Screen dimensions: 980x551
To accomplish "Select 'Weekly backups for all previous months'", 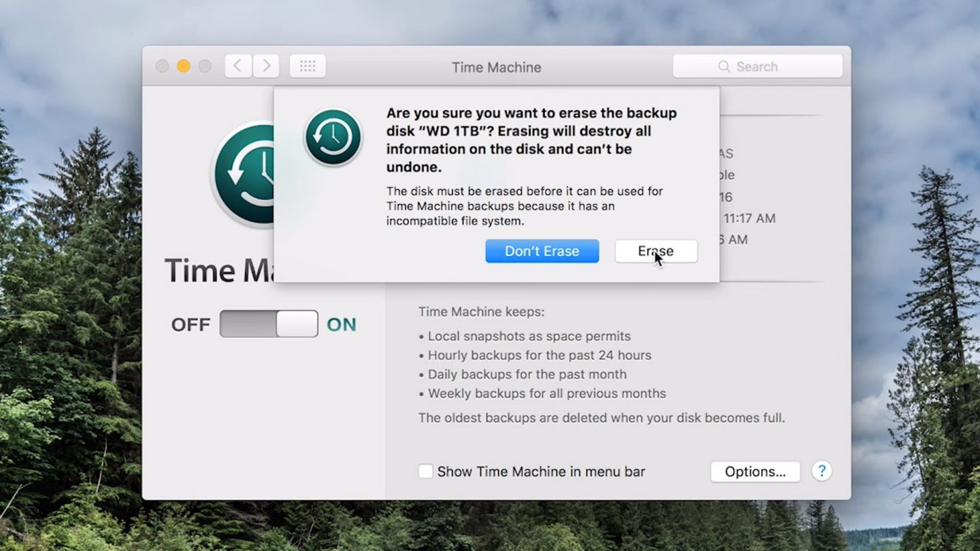I will click(x=547, y=393).
